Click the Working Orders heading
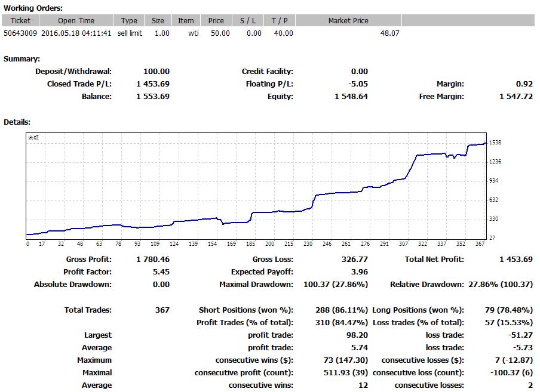 [x=33, y=8]
